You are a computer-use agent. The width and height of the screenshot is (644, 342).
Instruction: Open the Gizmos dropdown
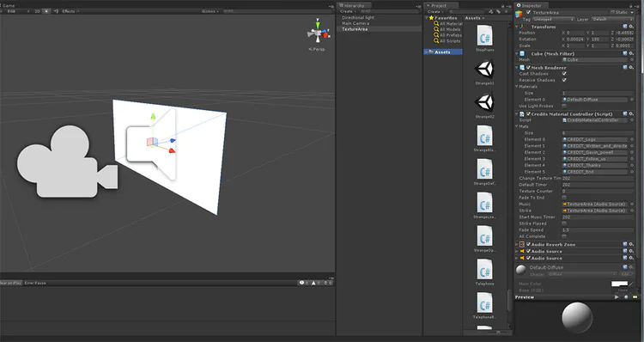210,11
